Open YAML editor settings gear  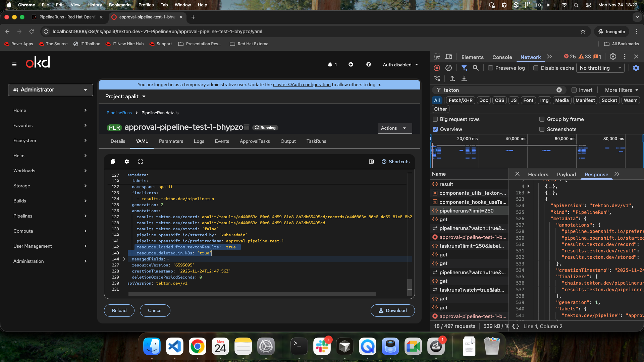[x=127, y=162]
